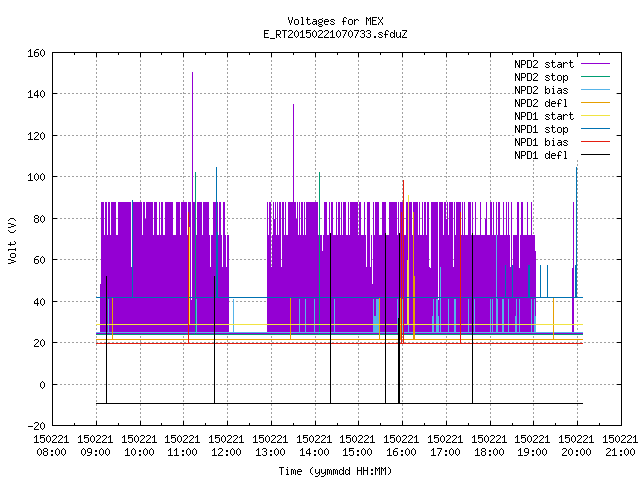Viewport: 640px width, 480px height.
Task: Click the yellow NPD1 start legend line
Action: point(595,116)
